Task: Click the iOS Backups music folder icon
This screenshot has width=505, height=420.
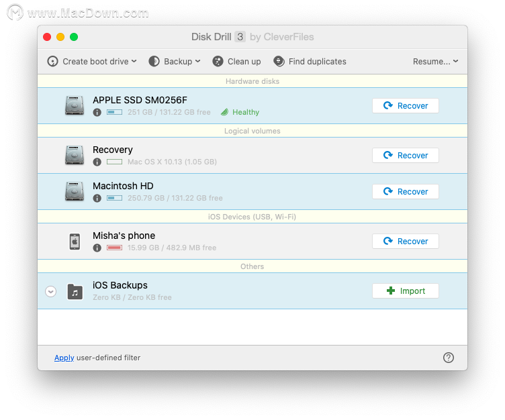Action: [x=75, y=292]
